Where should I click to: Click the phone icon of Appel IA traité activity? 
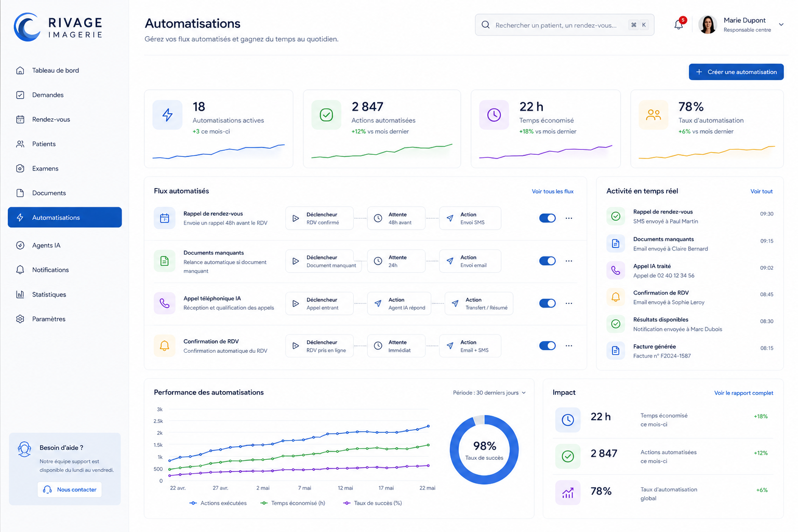pos(616,270)
